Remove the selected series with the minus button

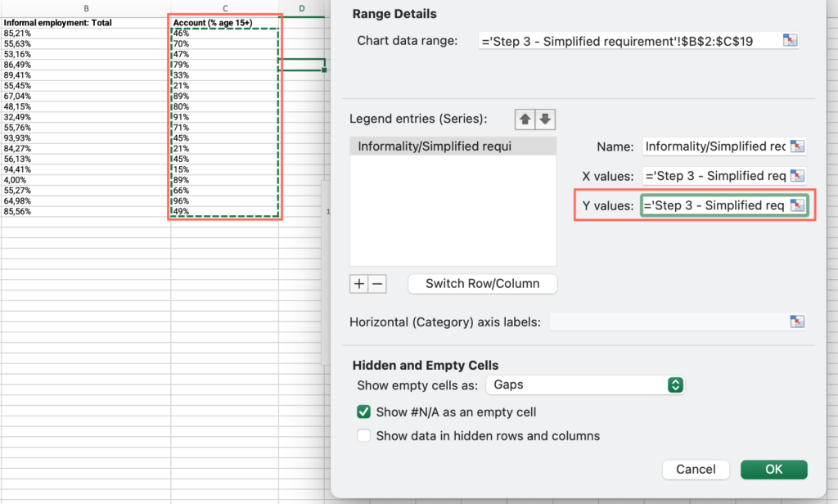point(377,284)
